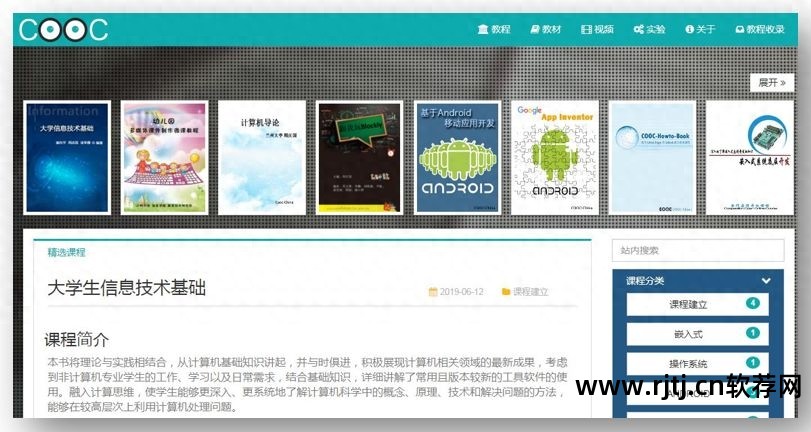Focus the 站内搜索 search field
This screenshot has width=811, height=432.
point(698,250)
